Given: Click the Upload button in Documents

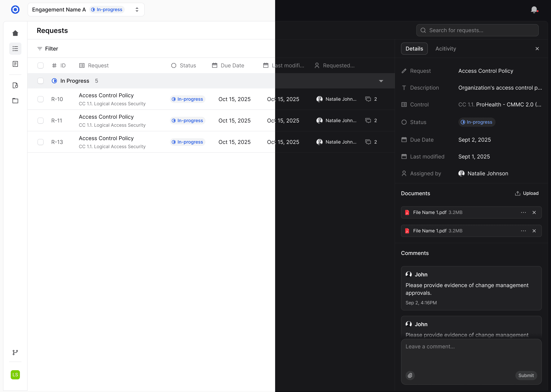Looking at the screenshot, I should tap(527, 193).
